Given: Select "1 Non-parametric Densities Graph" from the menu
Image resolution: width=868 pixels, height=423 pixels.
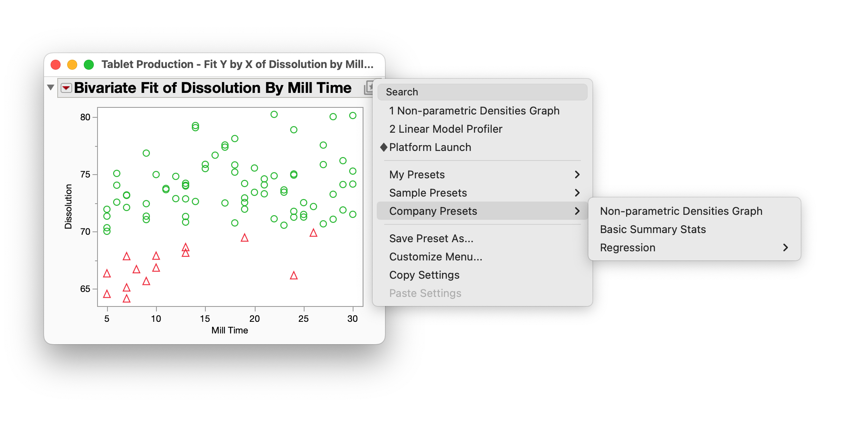Looking at the screenshot, I should pos(474,111).
